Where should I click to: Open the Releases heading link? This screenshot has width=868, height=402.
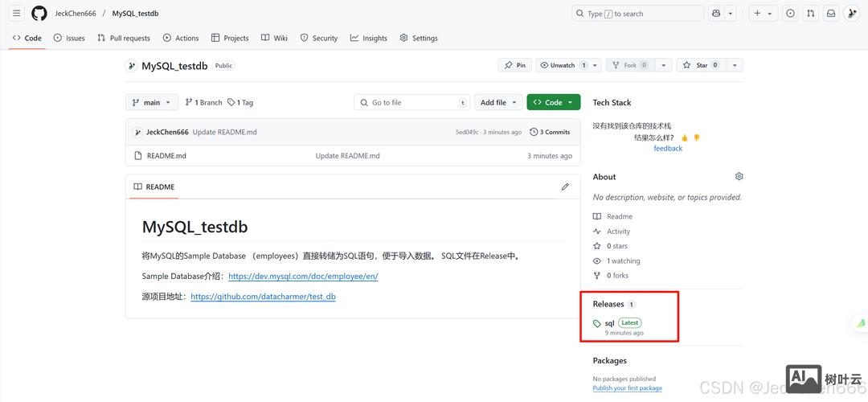click(615, 304)
